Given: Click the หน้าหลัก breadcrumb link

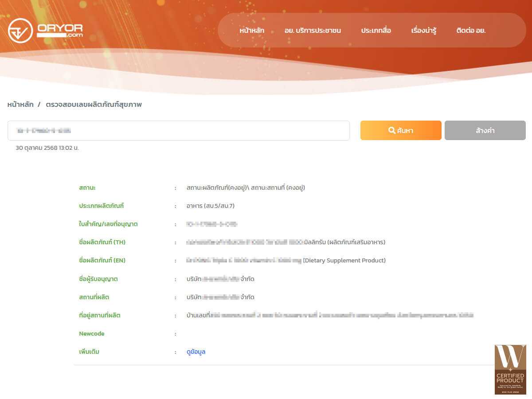Looking at the screenshot, I should 20,105.
